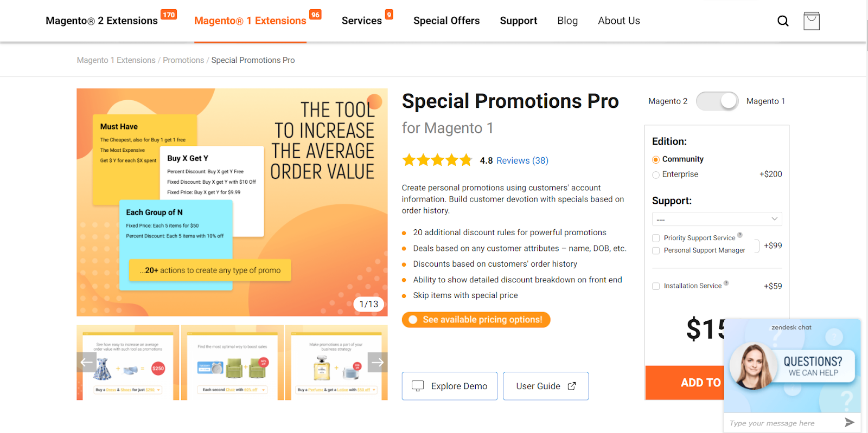
Task: Check the Priority Support Service checkbox
Action: click(x=656, y=238)
